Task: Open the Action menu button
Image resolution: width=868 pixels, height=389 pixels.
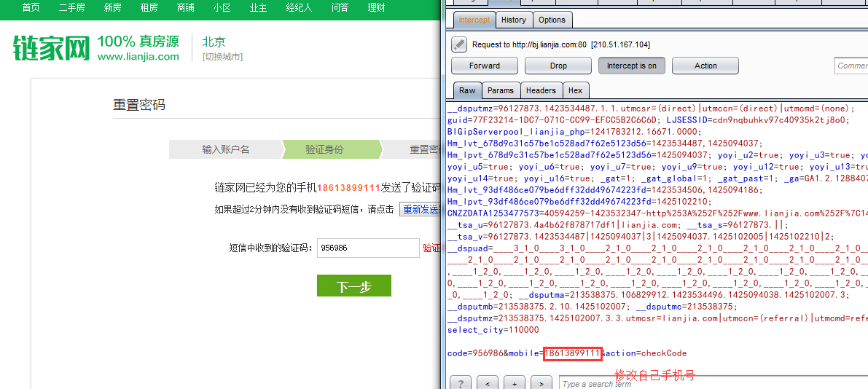Action: click(705, 66)
